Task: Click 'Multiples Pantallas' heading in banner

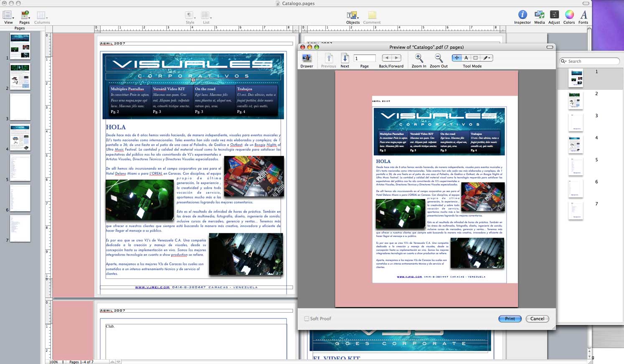Action: 127,89
